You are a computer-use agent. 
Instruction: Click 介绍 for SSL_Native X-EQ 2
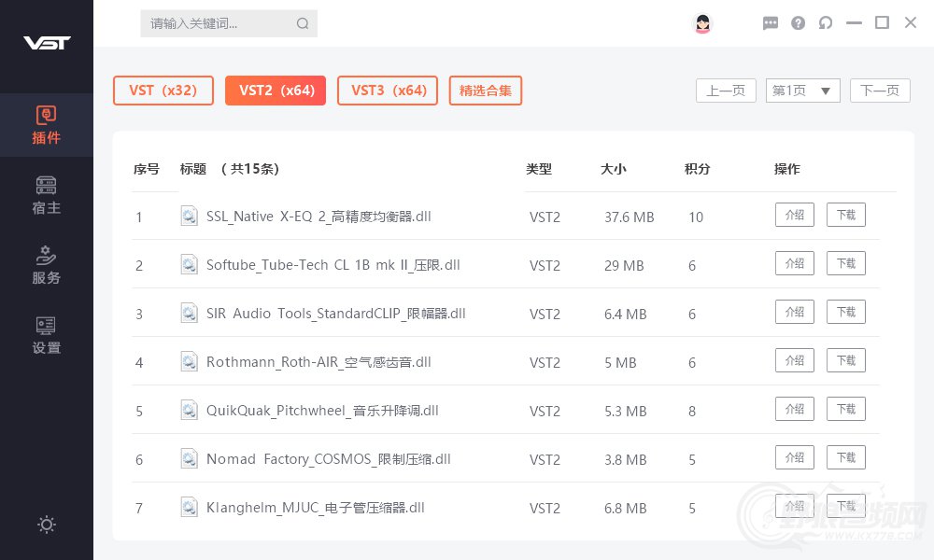[x=795, y=215]
